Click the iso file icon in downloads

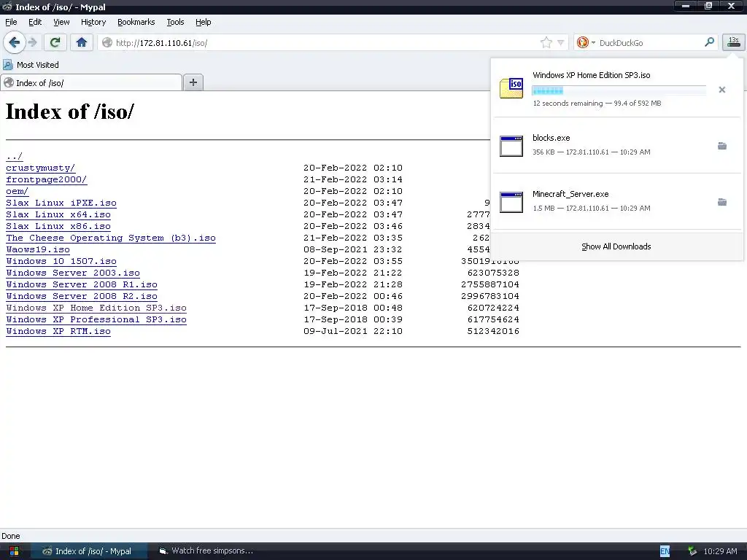(511, 88)
